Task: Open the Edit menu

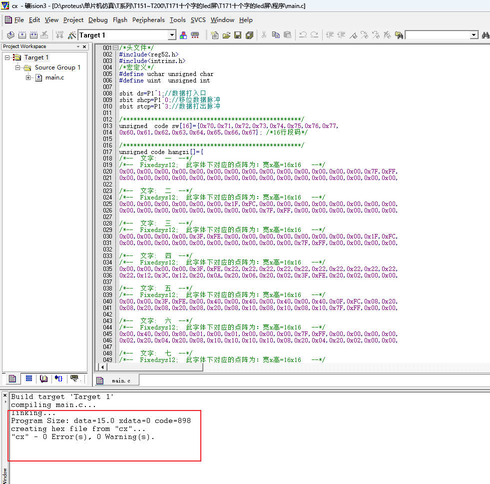Action: click(34, 20)
